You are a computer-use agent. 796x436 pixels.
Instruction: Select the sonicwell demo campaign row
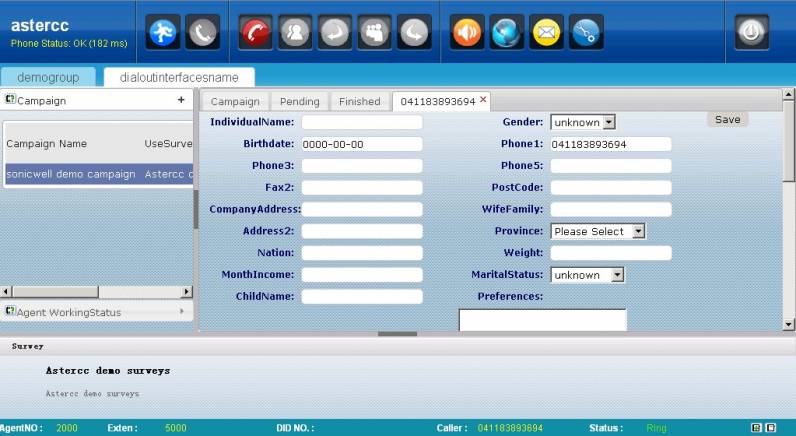[97, 174]
